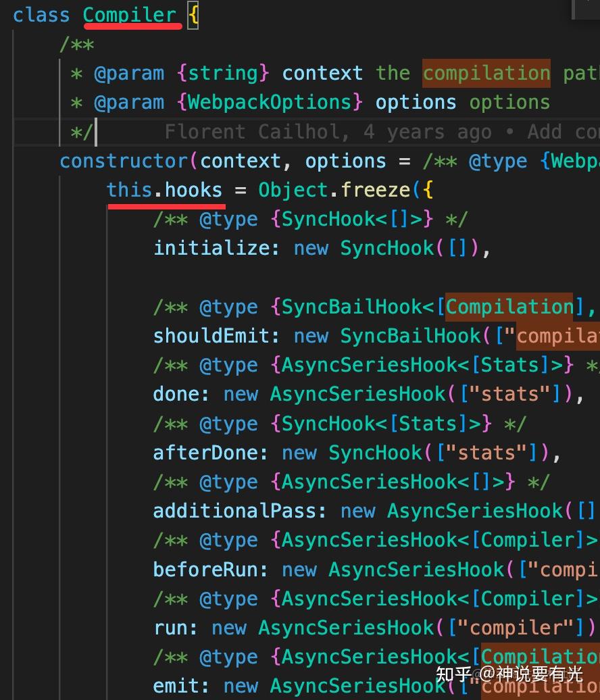Select the run hook name
Screen dimensions: 600x700
[172, 628]
